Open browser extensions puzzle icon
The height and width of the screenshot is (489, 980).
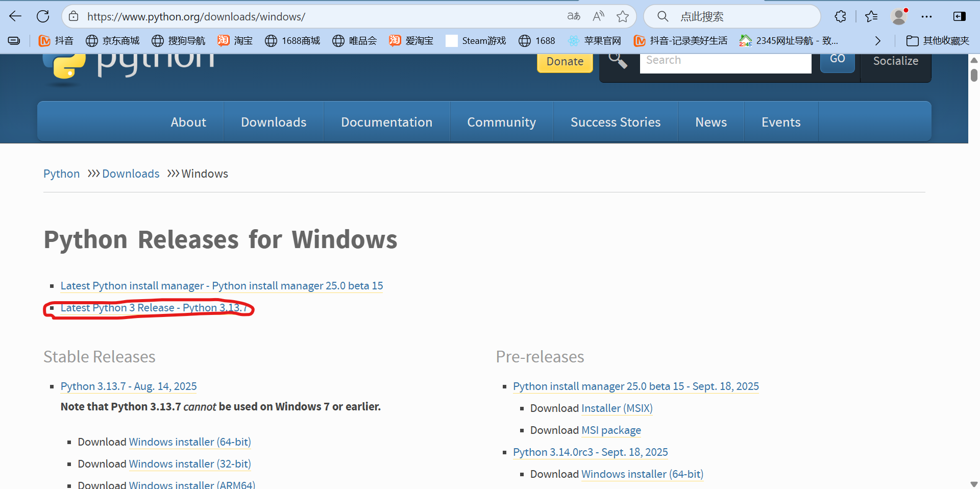[840, 16]
